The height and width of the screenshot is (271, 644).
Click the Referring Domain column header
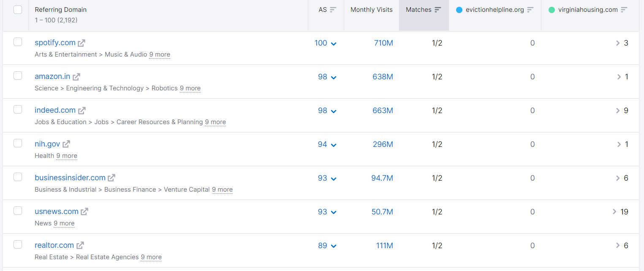61,10
